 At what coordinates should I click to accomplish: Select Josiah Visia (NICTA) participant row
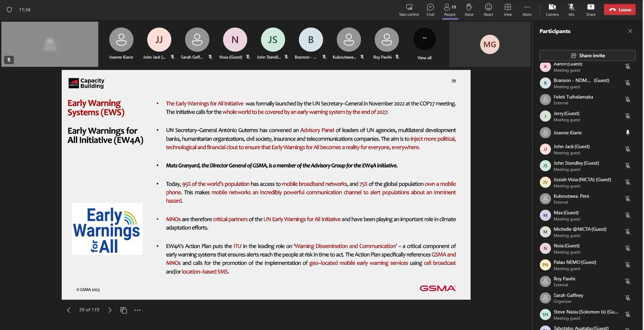tap(587, 182)
